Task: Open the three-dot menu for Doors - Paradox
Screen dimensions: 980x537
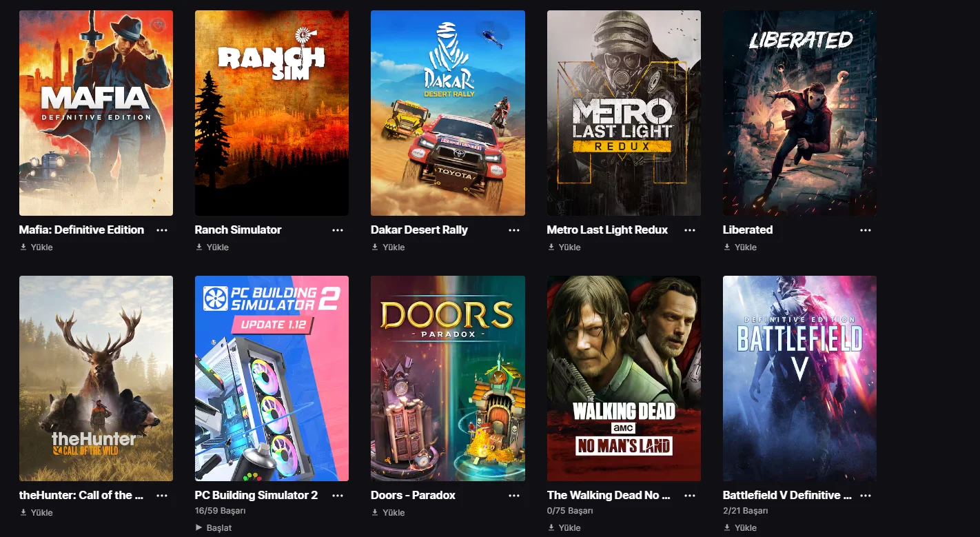Action: (x=514, y=496)
